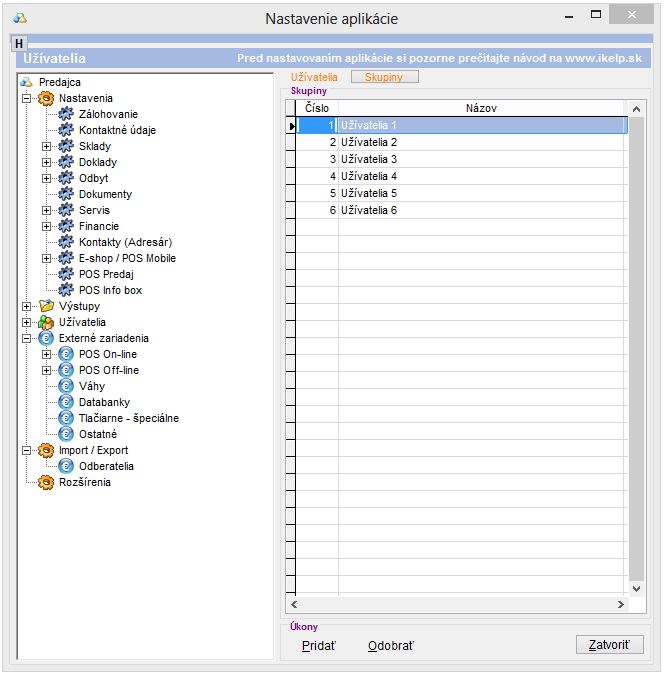Click the euro icon beside Váhy

tap(67, 386)
